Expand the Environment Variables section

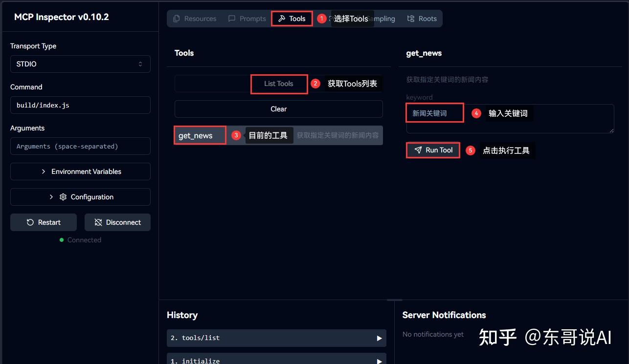pos(80,171)
